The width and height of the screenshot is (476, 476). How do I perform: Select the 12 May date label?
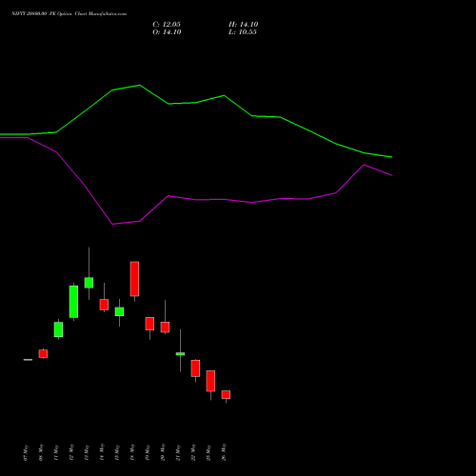point(71,453)
